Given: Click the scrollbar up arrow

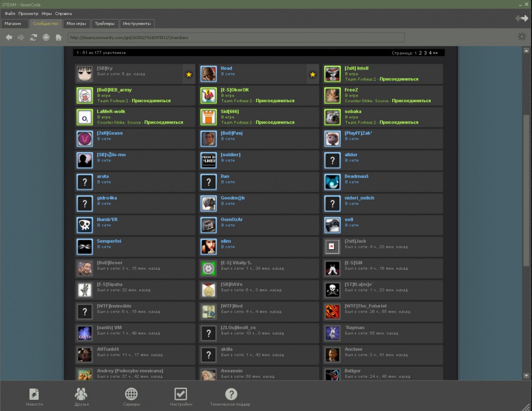Looking at the screenshot, I should pyautogui.click(x=526, y=50).
